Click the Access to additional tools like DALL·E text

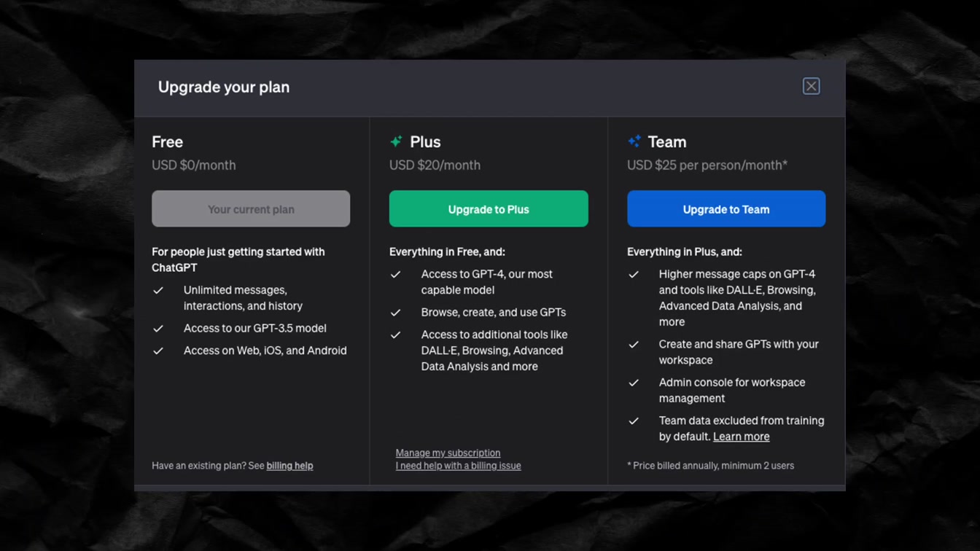click(494, 351)
